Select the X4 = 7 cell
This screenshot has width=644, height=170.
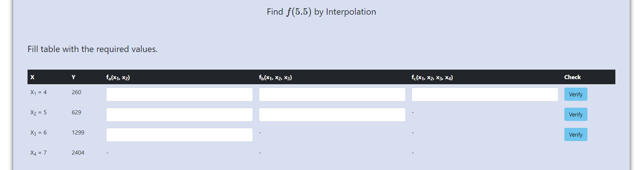click(39, 153)
